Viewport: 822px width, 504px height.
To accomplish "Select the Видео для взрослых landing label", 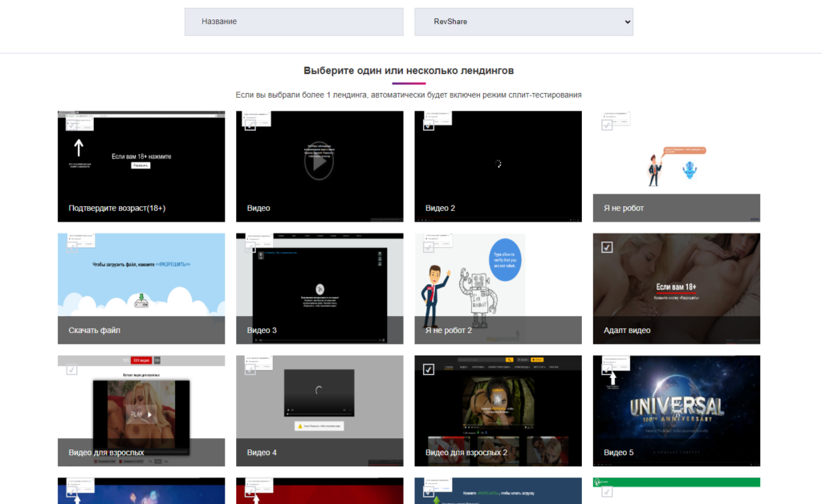I will pyautogui.click(x=106, y=452).
